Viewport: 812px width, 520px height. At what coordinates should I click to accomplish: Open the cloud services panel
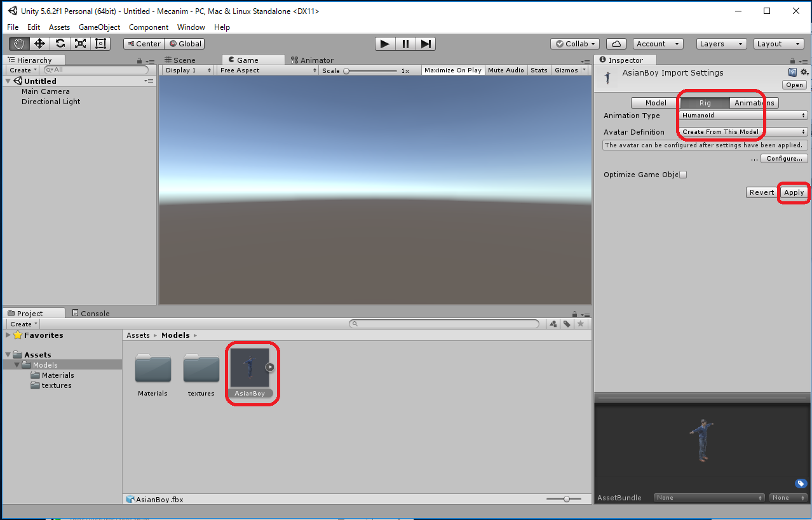coord(616,44)
